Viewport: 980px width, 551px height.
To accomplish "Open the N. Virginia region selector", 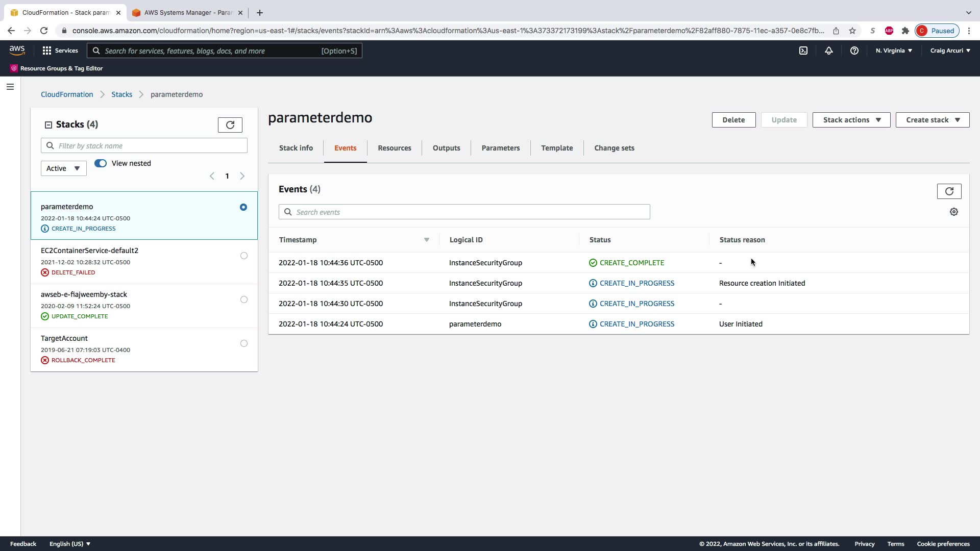I will (894, 51).
